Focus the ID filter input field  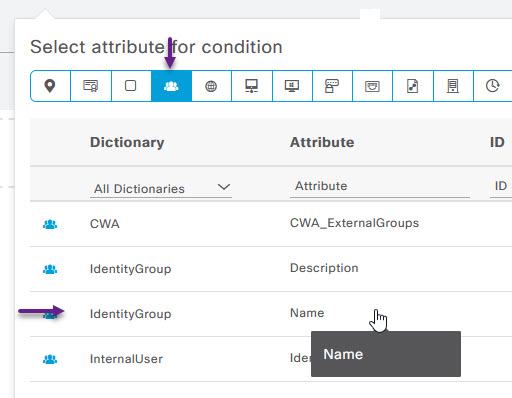click(x=501, y=187)
